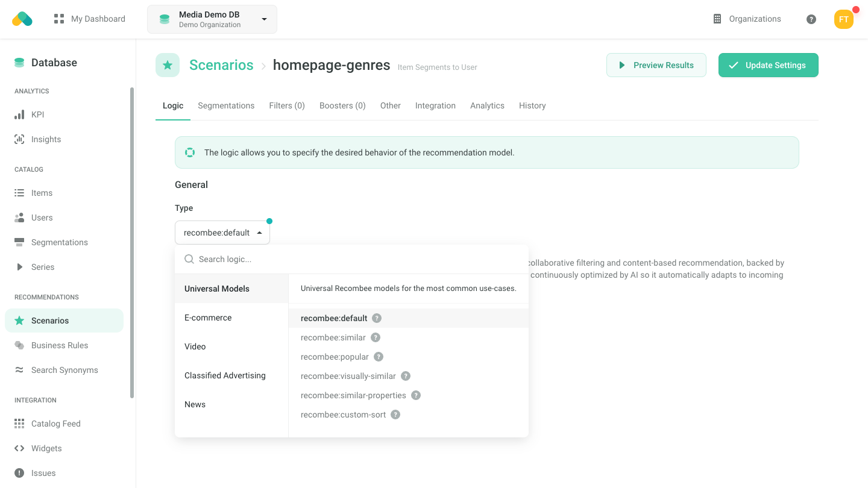This screenshot has width=868, height=488.
Task: Click the Users people icon
Action: click(x=19, y=217)
